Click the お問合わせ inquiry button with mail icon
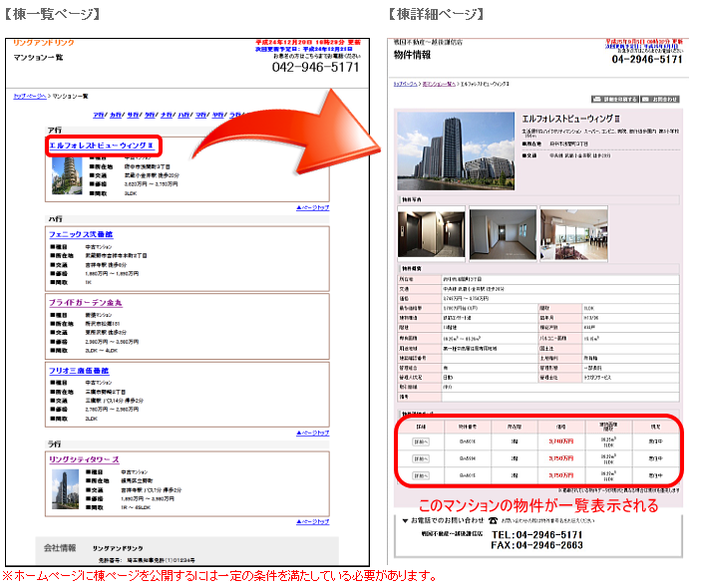 [x=660, y=99]
